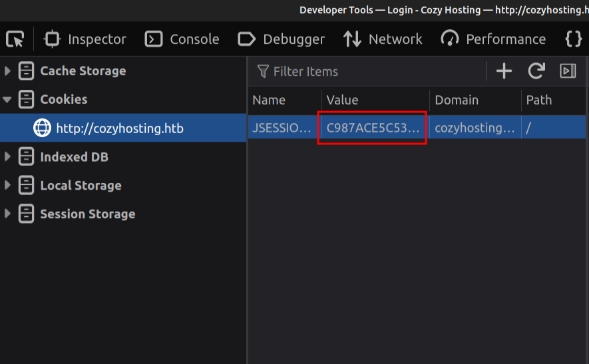Viewport: 589px width, 364px height.
Task: Sort cookies by the Domain column header
Action: 457,100
